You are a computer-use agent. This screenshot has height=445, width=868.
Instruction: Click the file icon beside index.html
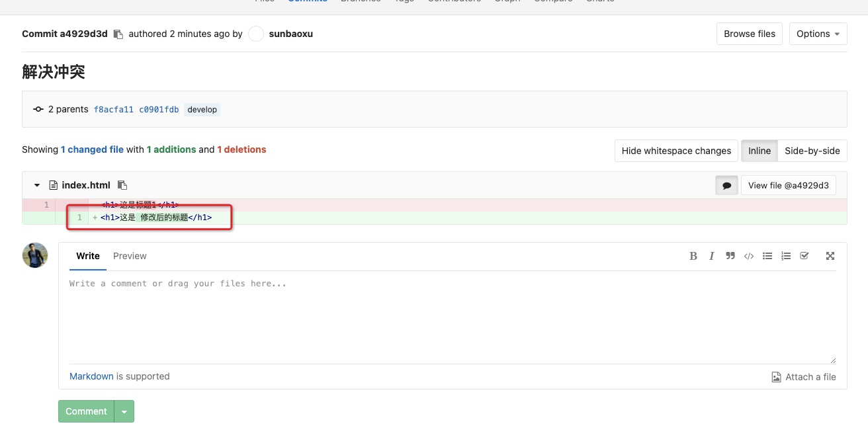(53, 186)
